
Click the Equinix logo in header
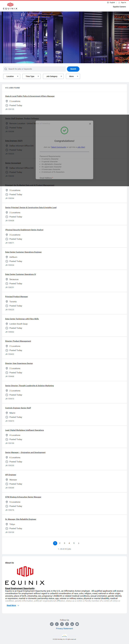click(x=10, y=6)
